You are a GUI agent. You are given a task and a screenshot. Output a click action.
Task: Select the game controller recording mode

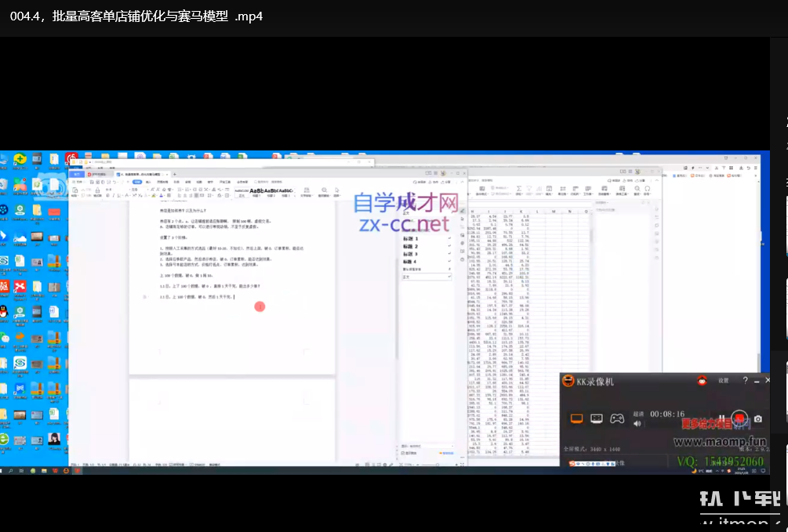(x=618, y=419)
